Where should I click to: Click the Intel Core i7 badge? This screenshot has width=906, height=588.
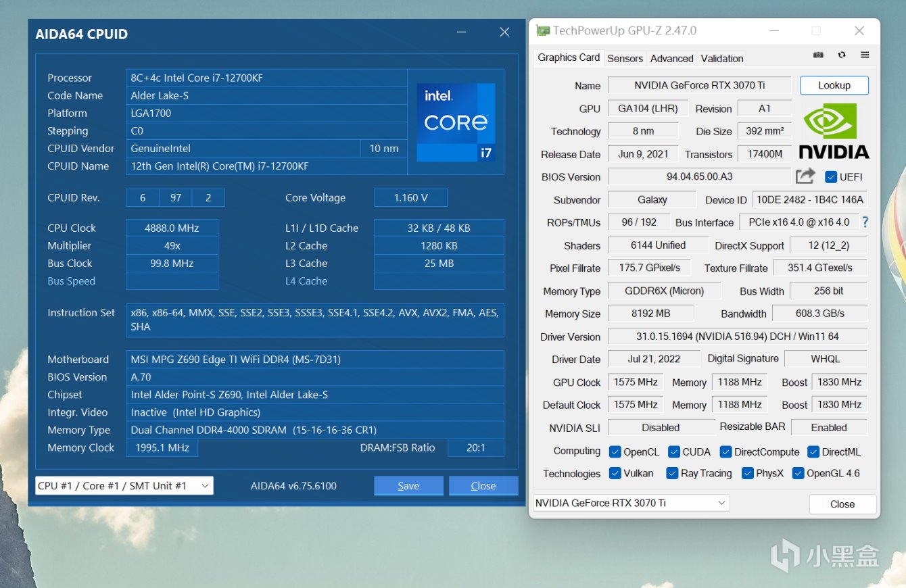[x=456, y=122]
